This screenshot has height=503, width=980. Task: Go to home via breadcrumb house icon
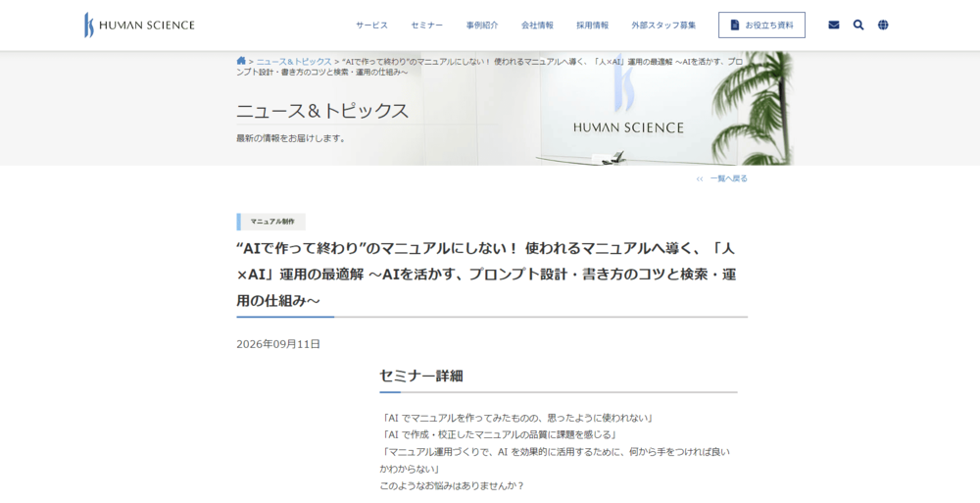[241, 61]
